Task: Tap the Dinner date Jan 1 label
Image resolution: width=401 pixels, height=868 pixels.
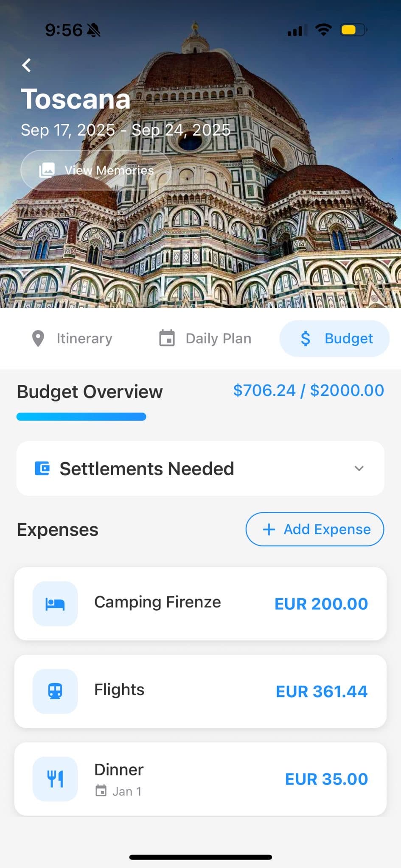Action: point(126,791)
